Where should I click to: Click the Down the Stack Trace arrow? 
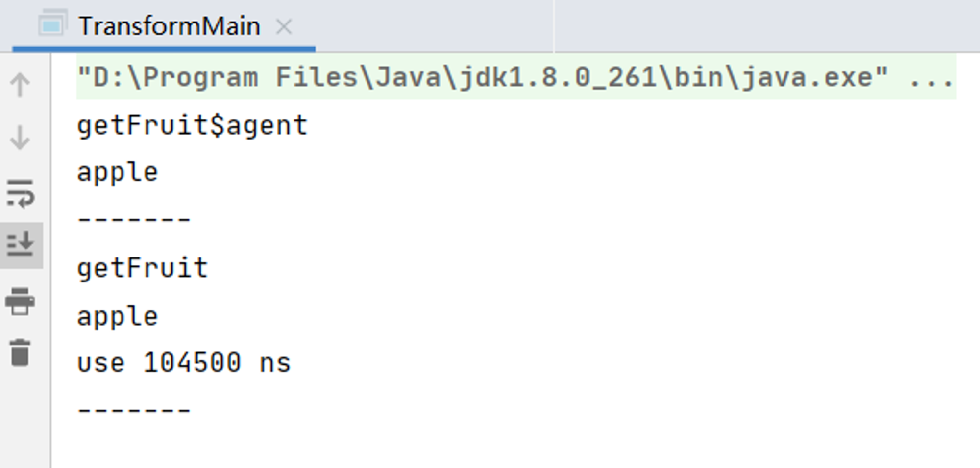click(20, 138)
